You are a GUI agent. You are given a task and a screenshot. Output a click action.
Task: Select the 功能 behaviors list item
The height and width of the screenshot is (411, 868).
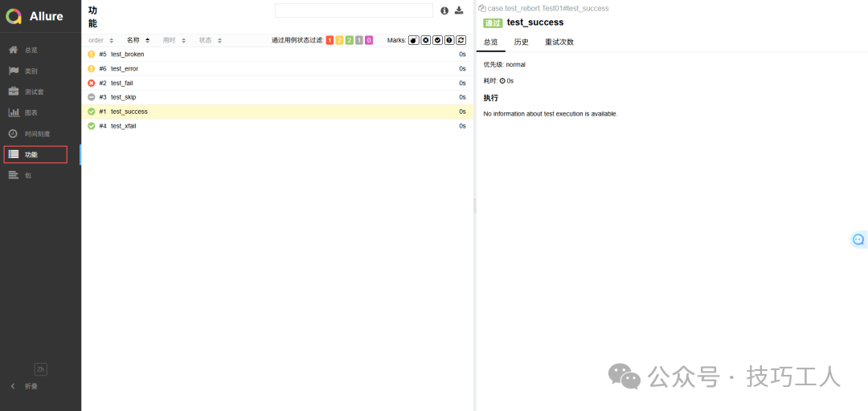(40, 155)
